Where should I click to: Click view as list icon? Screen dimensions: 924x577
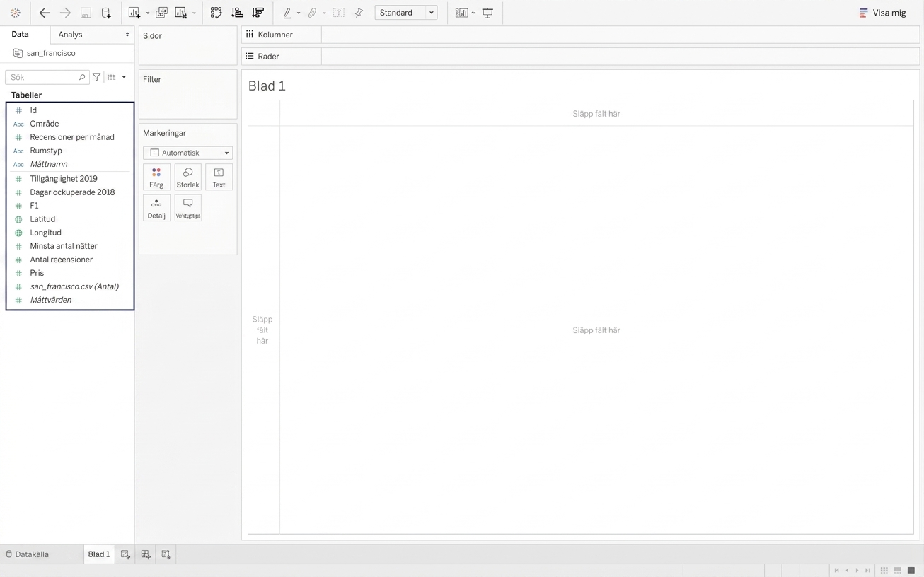[x=112, y=77]
